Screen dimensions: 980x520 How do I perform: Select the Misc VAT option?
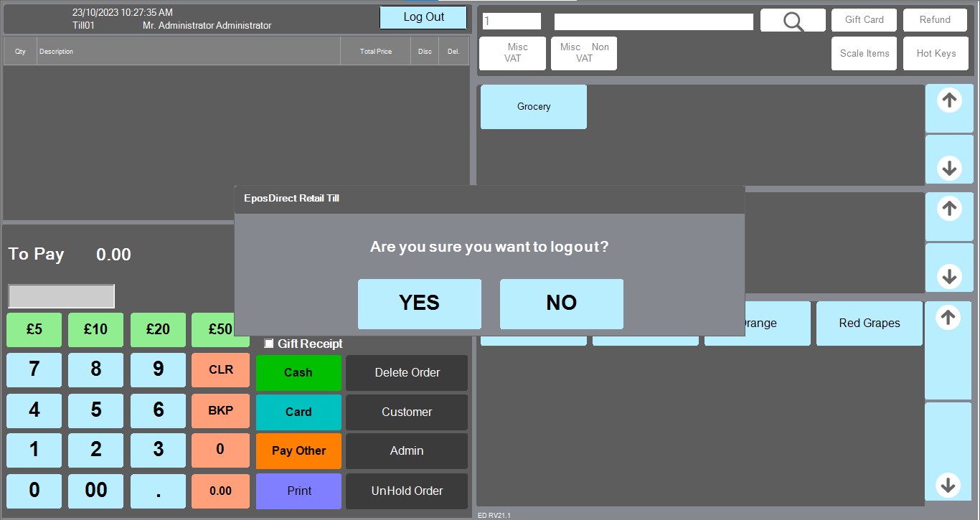pyautogui.click(x=512, y=53)
